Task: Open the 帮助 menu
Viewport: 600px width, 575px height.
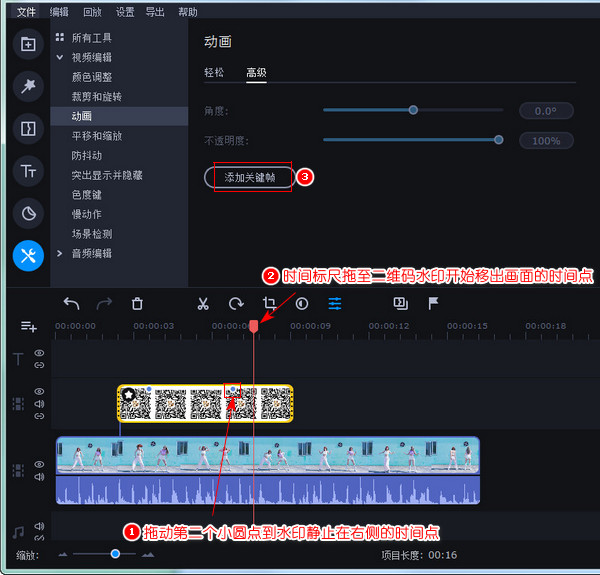Action: [x=188, y=12]
